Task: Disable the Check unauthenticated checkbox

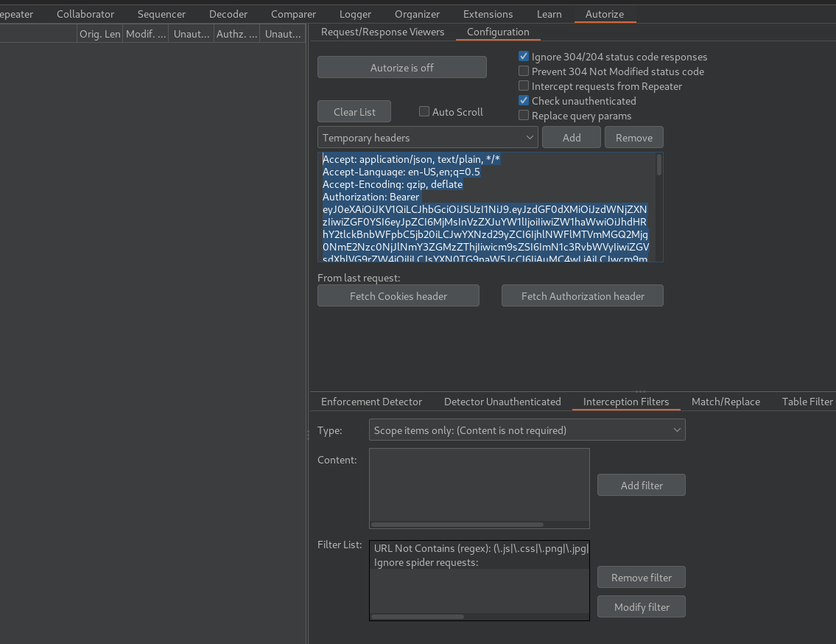Action: click(524, 101)
